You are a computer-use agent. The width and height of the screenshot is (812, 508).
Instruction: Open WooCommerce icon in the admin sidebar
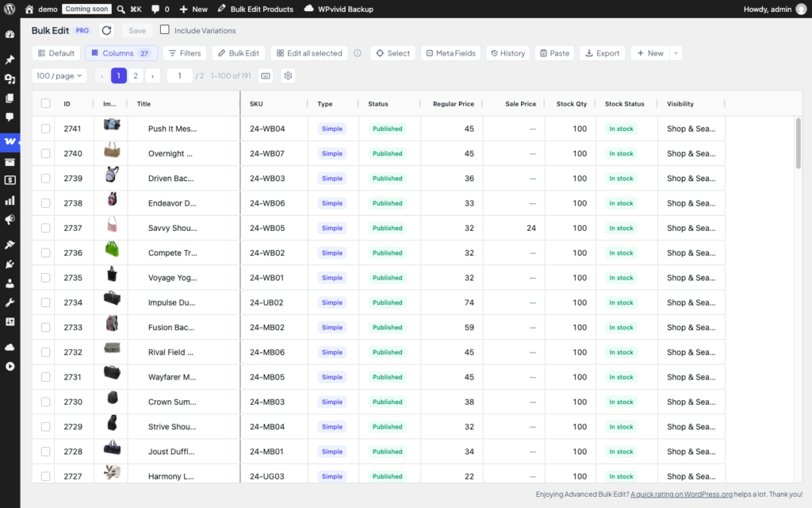click(x=10, y=141)
